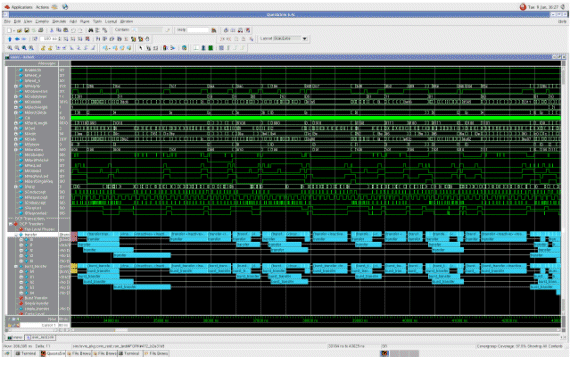This screenshot has width=570, height=365.
Task: Open the View menu
Action: [x=28, y=22]
